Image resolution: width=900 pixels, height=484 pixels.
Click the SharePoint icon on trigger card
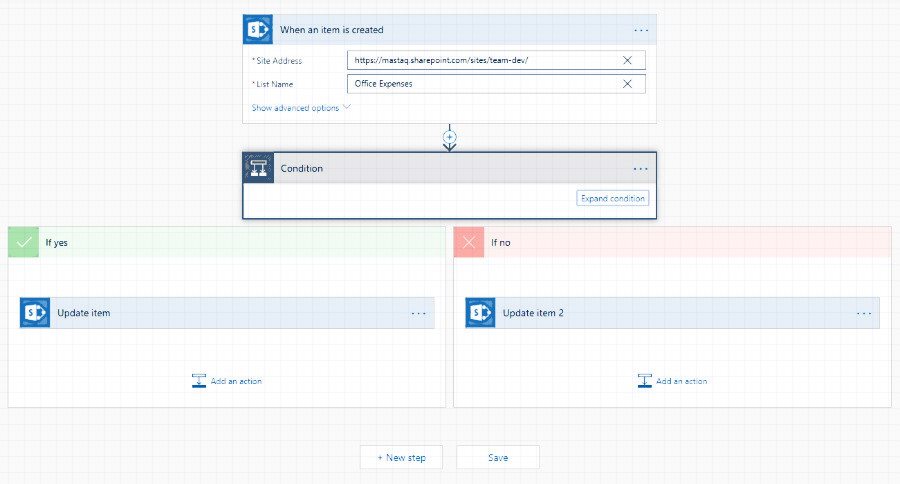[x=258, y=30]
